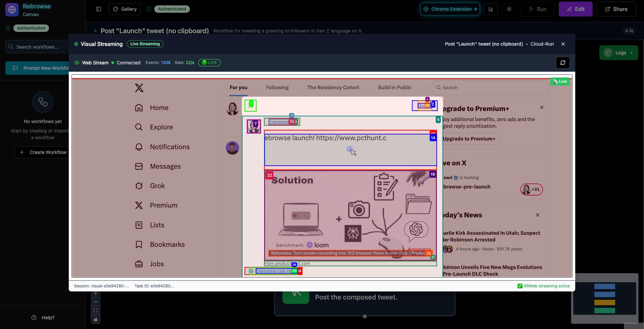This screenshot has width=644, height=329.
Task: Click the +31 listeners avatar badge
Action: (x=532, y=189)
